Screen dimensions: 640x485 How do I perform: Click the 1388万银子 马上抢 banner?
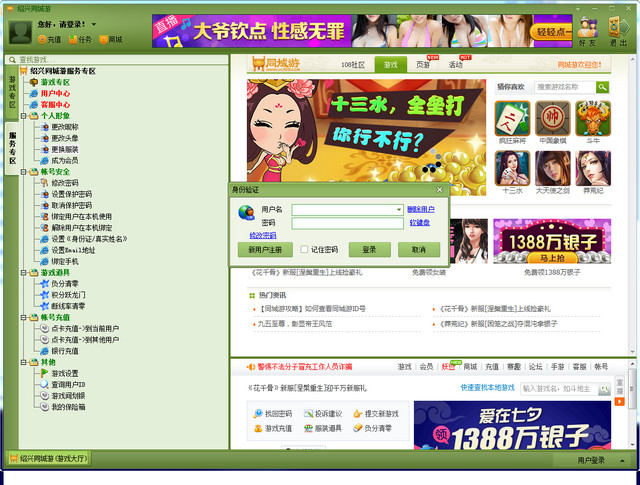tap(552, 241)
